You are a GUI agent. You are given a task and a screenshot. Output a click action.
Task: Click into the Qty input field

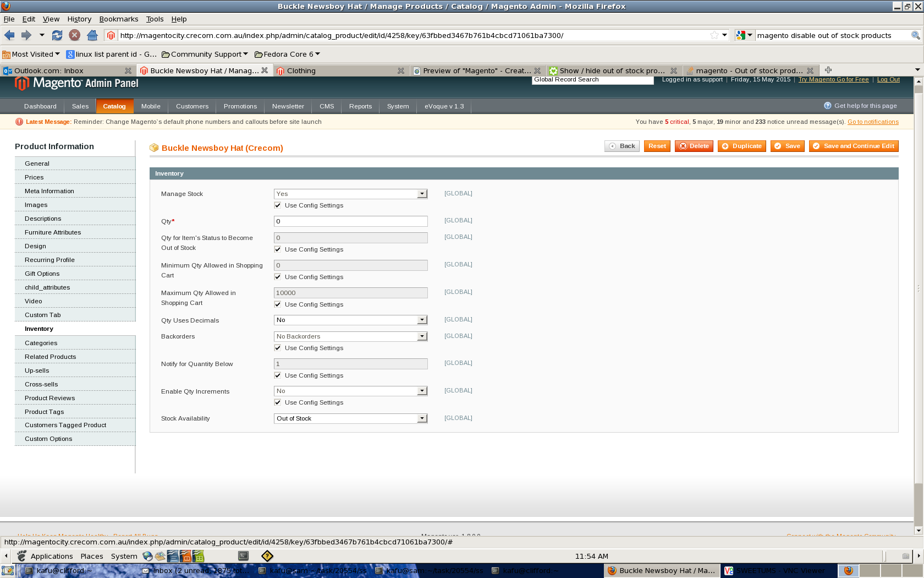[351, 221]
